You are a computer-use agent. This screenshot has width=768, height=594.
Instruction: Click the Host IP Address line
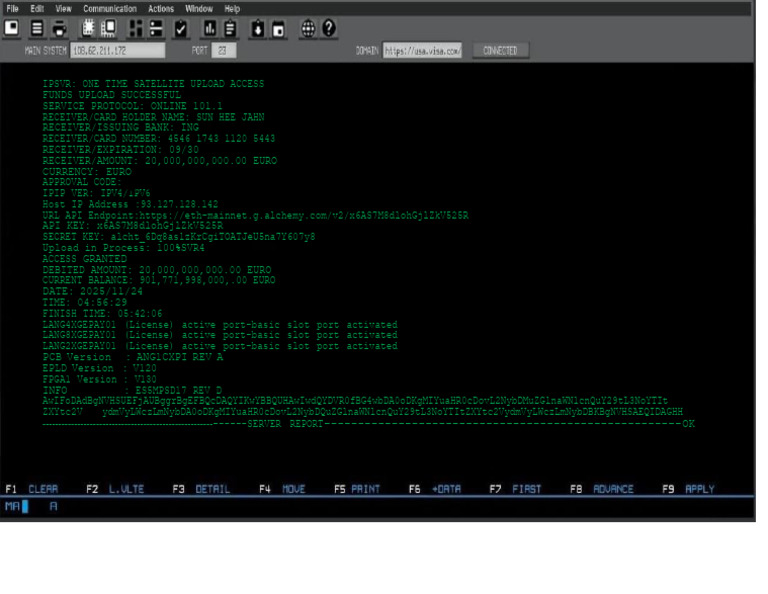point(130,204)
